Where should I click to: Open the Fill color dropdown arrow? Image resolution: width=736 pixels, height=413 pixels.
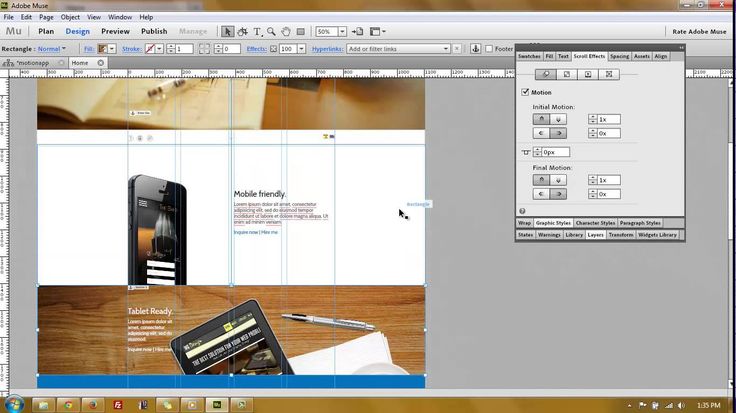coord(112,48)
